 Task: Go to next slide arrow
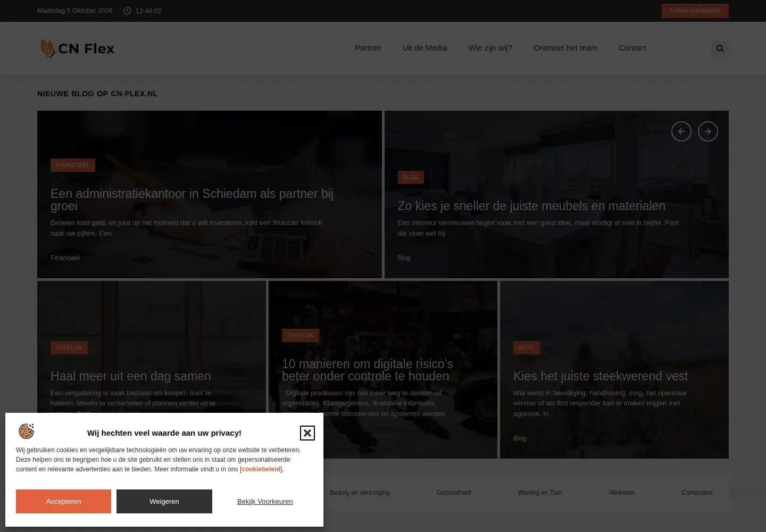[x=707, y=131]
